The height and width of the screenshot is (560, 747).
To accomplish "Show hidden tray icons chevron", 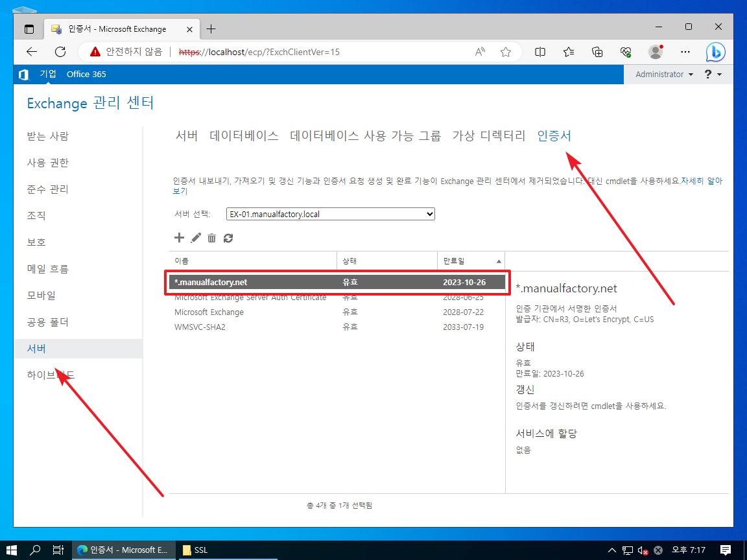I will 612,550.
